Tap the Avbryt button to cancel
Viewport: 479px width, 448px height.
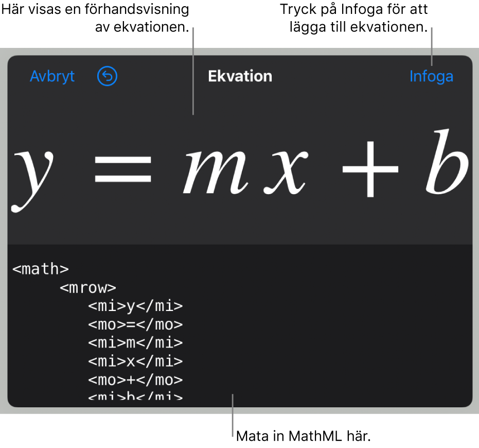coord(52,76)
